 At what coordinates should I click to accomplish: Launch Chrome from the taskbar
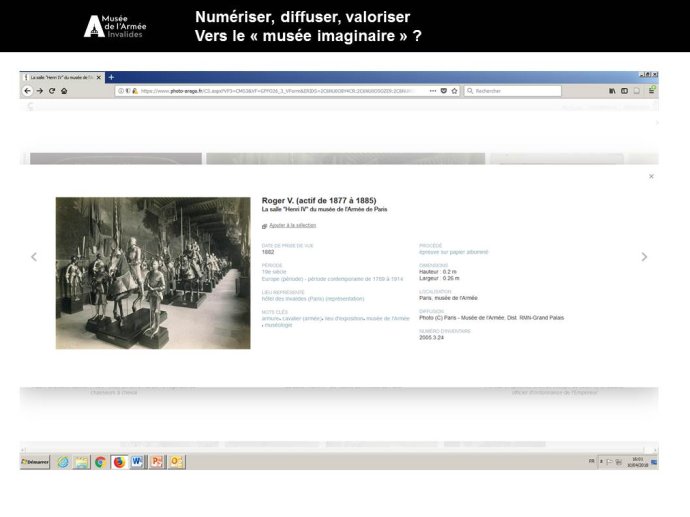click(x=100, y=462)
